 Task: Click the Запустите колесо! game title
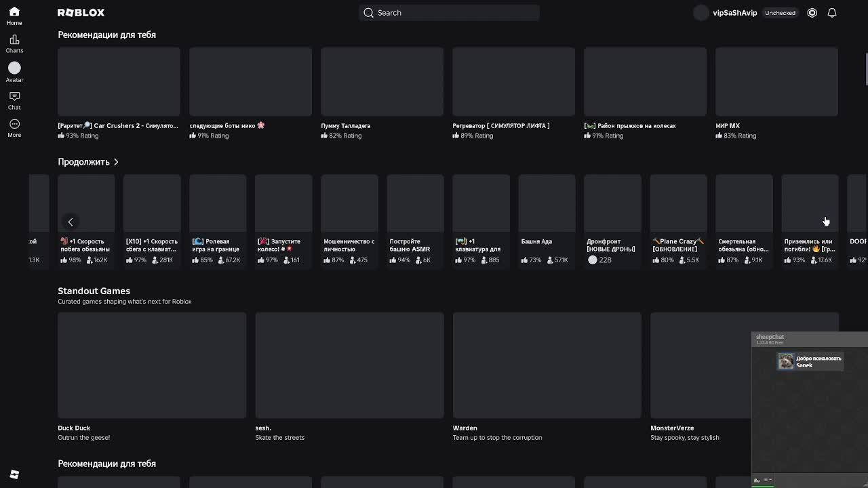click(279, 245)
